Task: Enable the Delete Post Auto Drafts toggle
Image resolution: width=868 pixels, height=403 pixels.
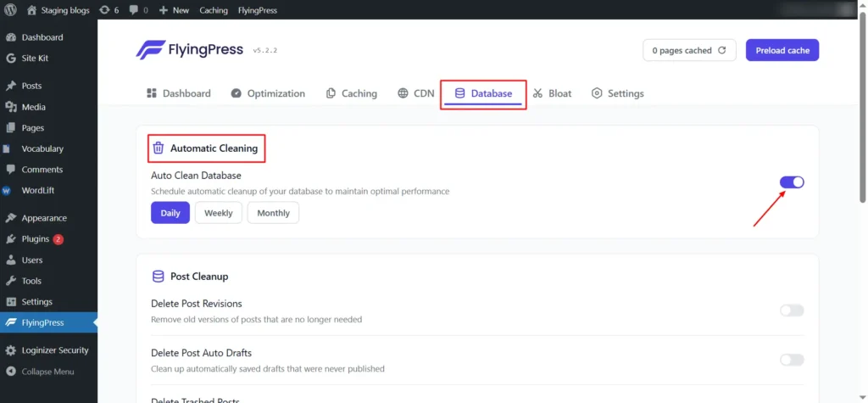Action: coord(792,360)
